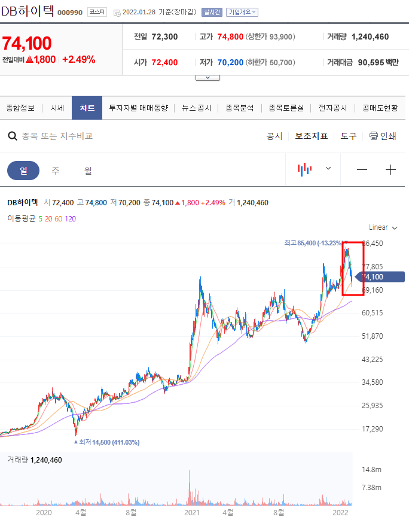Viewport: 409px width, 532px height.
Task: Toggle the 실시간 real-time badge
Action: (x=212, y=12)
